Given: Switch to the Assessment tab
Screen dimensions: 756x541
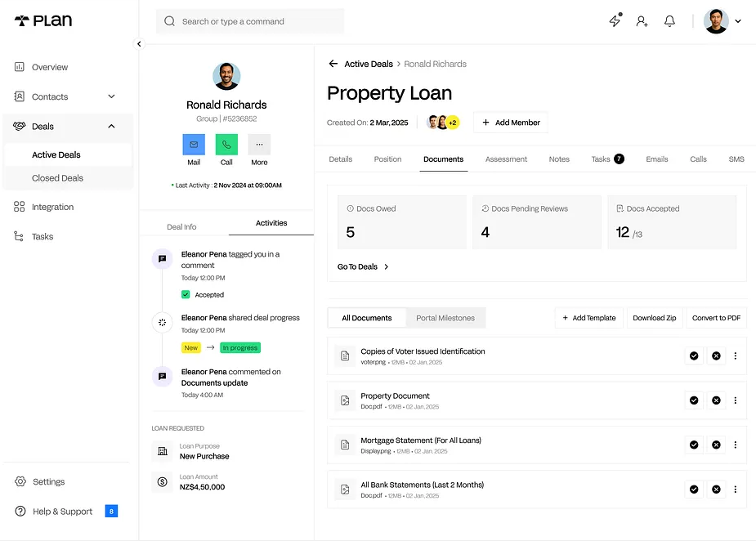Looking at the screenshot, I should tap(506, 159).
